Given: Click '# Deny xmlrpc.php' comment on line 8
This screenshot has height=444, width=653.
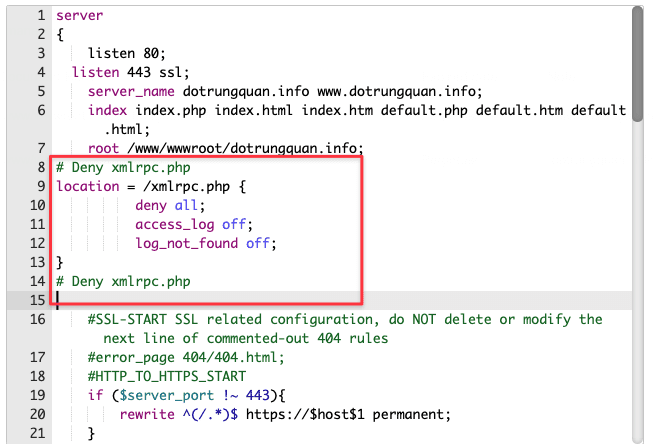Looking at the screenshot, I should tap(123, 167).
